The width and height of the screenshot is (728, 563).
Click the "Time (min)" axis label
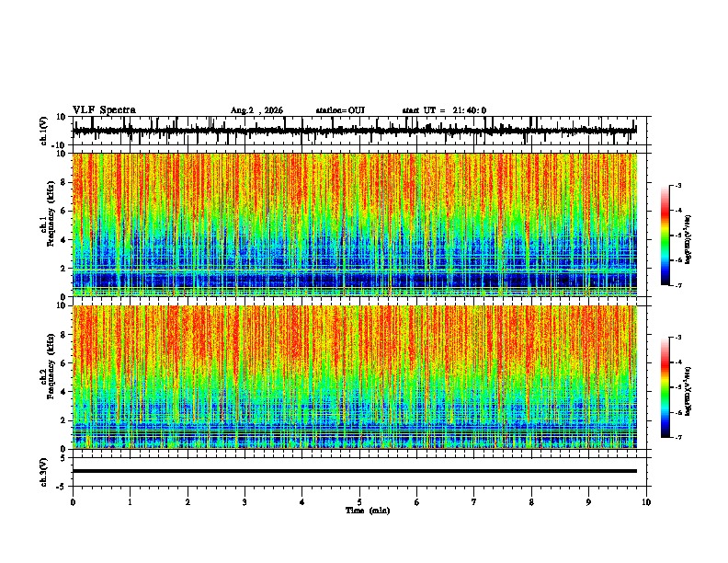pyautogui.click(x=368, y=511)
